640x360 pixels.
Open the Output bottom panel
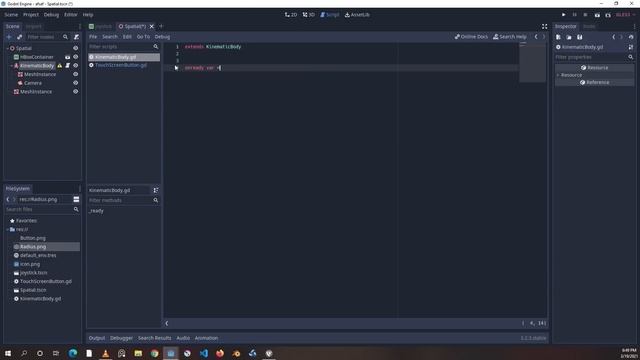(x=97, y=338)
